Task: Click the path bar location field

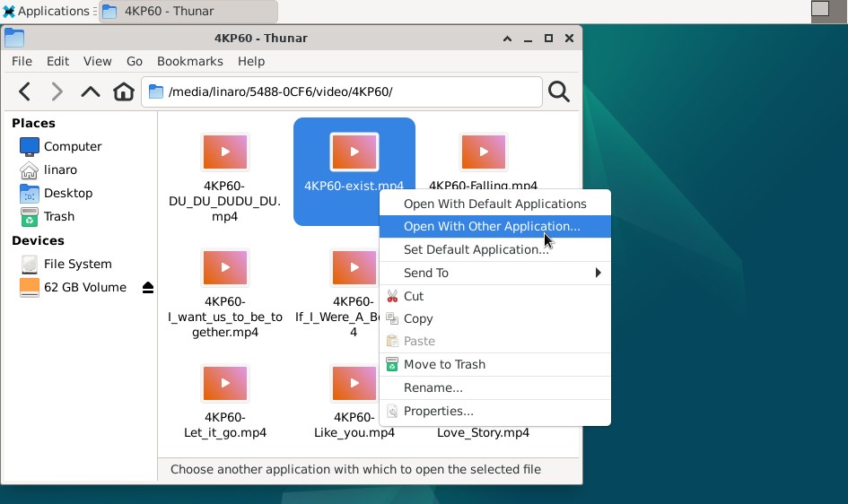Action: point(342,91)
